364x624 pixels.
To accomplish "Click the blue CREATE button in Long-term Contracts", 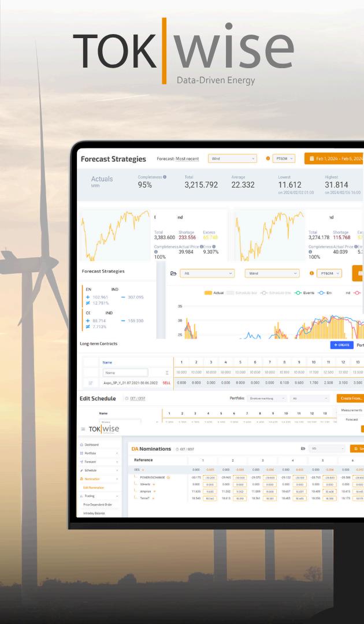I will (341, 345).
